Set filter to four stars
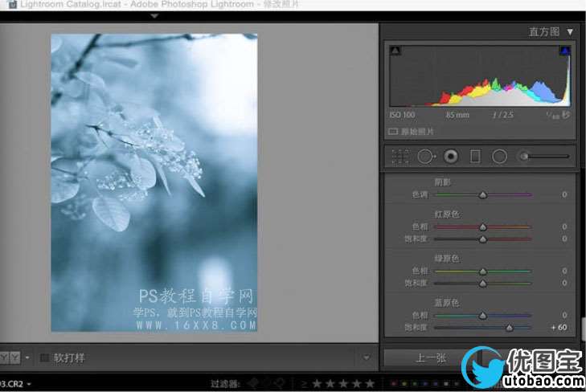This screenshot has height=392, width=586. [x=357, y=383]
